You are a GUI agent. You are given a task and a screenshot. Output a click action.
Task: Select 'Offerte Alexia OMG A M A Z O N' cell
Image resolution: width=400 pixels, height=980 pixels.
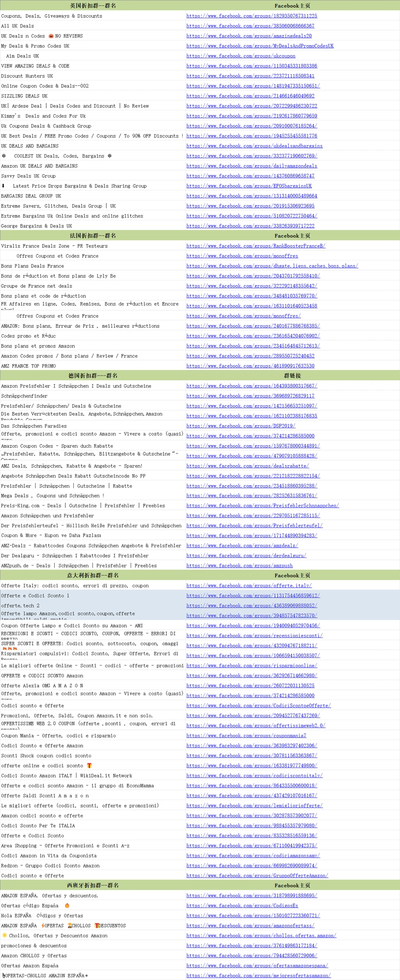coord(93,685)
